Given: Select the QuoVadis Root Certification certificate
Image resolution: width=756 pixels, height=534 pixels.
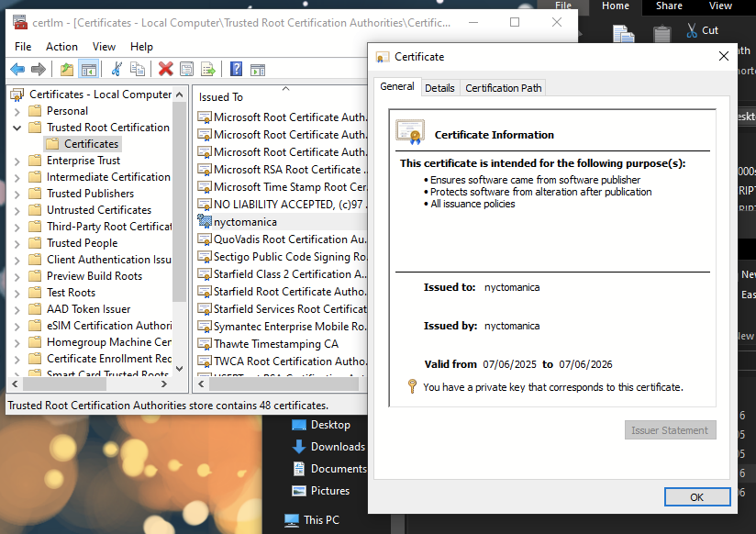Looking at the screenshot, I should pyautogui.click(x=283, y=239).
